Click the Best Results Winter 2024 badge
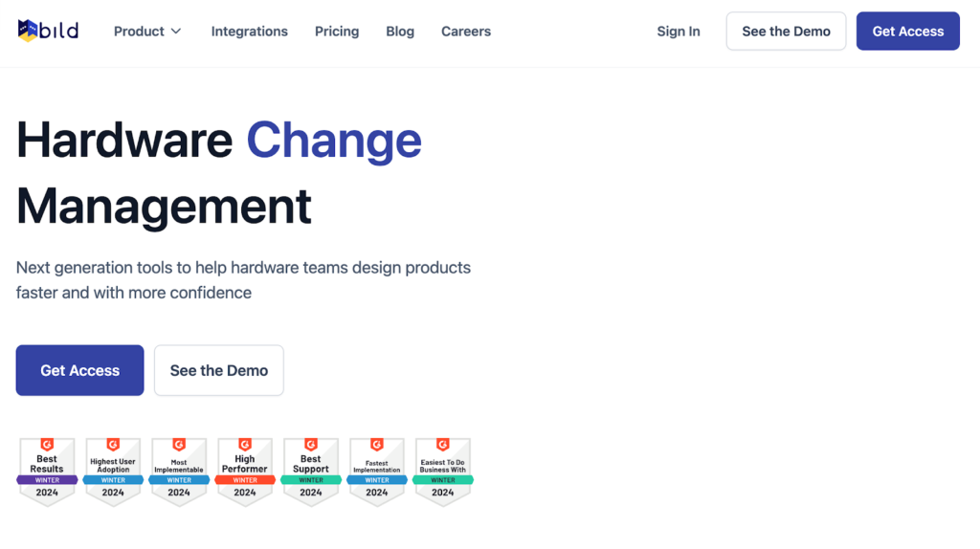This screenshot has width=980, height=549. click(x=47, y=471)
